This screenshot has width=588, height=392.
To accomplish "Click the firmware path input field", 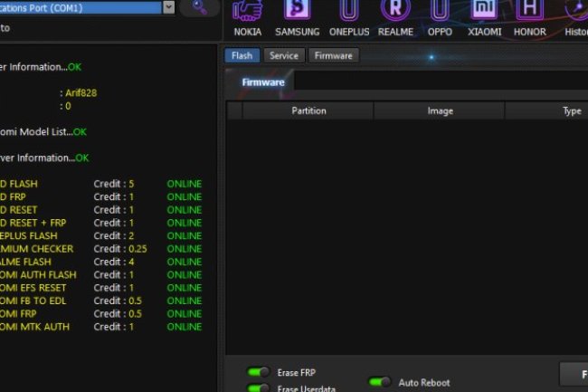I will (441, 80).
